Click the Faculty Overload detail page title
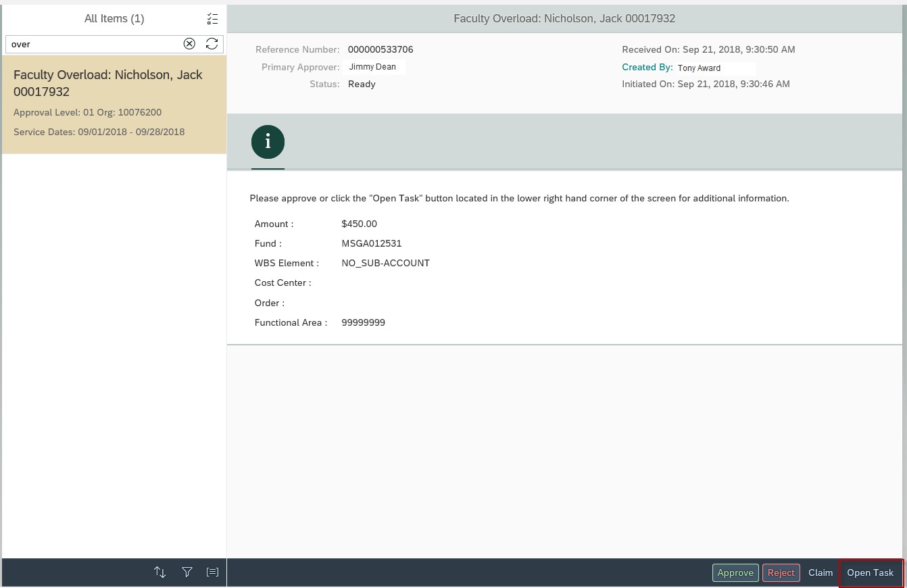This screenshot has height=588, width=907. (x=564, y=19)
